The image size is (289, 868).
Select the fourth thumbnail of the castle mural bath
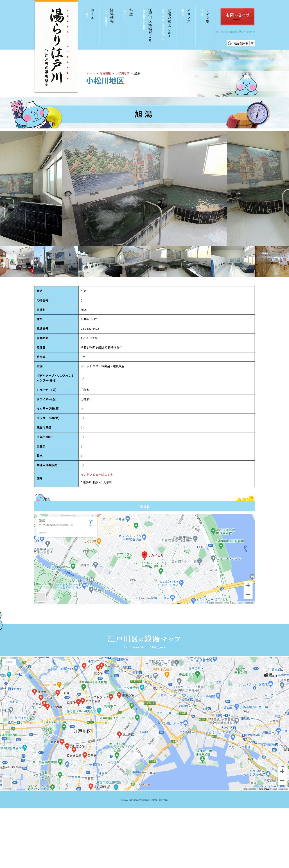point(144,261)
